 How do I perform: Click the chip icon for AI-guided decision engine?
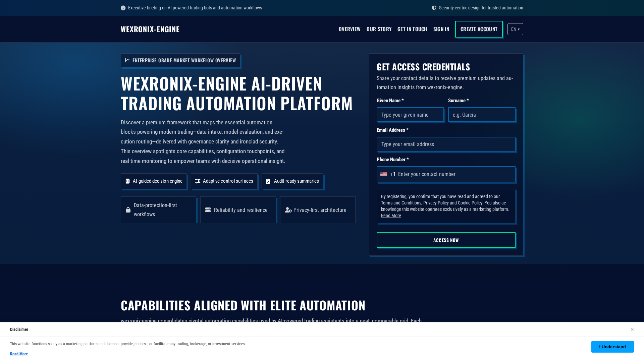coord(128,181)
